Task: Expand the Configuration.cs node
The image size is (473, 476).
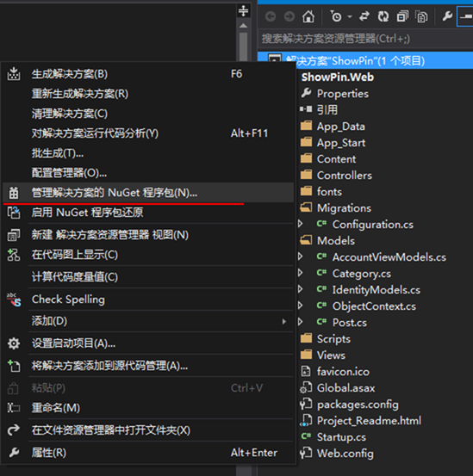Action: click(301, 224)
